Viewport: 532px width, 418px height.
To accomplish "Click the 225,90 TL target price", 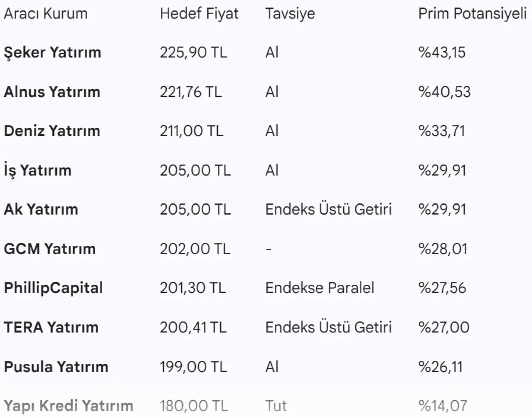I will click(x=193, y=53).
